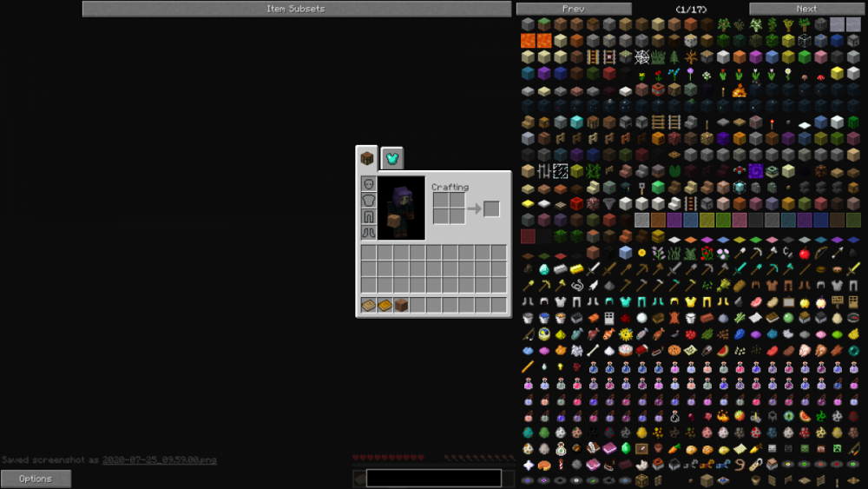Click the crafting output slot
Viewport: 868px width, 489px height.
coord(491,209)
